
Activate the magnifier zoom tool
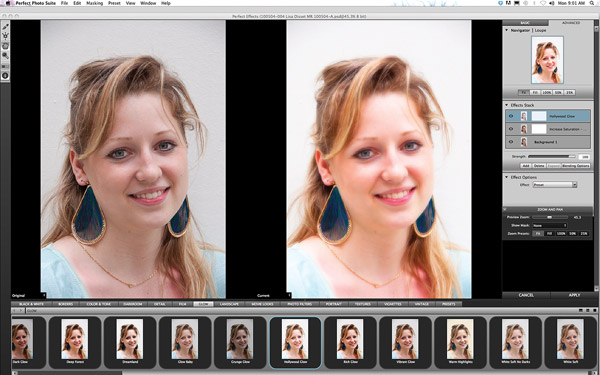5,55
